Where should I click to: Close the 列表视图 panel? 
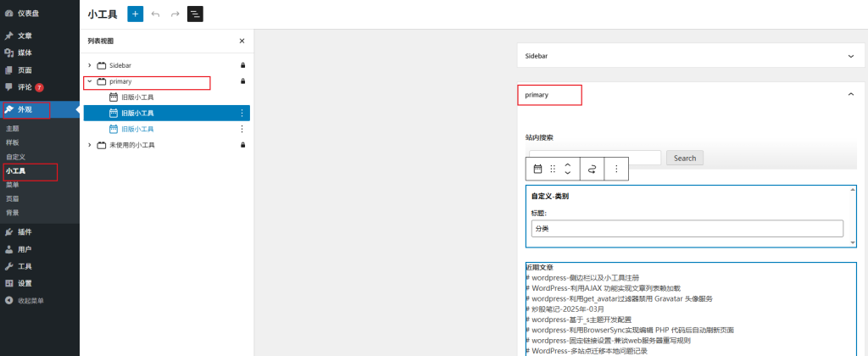click(242, 41)
